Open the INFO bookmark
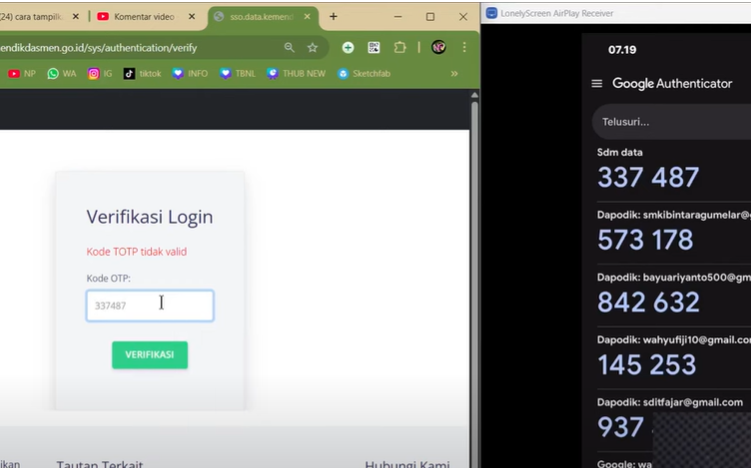This screenshot has width=751, height=468. click(x=190, y=73)
